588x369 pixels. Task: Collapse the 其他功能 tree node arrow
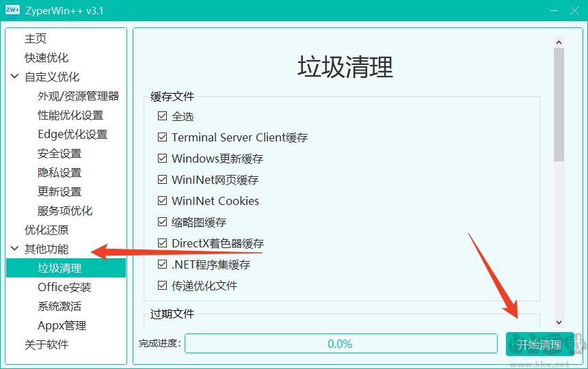click(x=14, y=248)
